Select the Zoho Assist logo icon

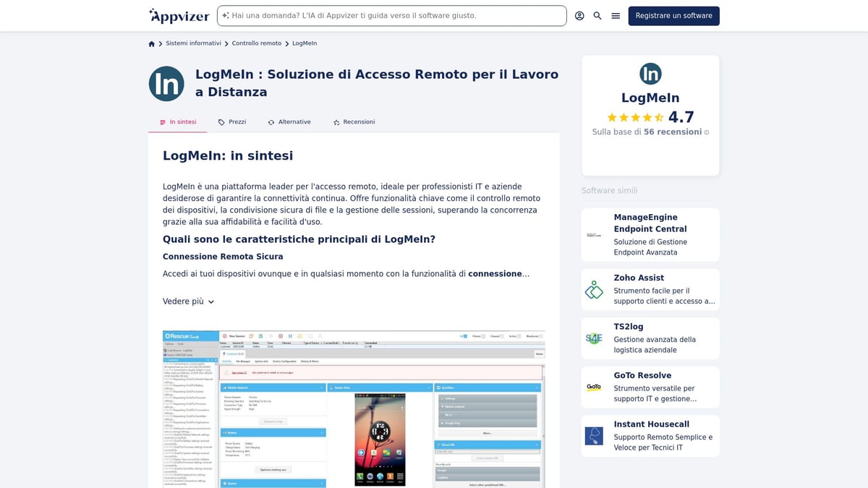(593, 289)
